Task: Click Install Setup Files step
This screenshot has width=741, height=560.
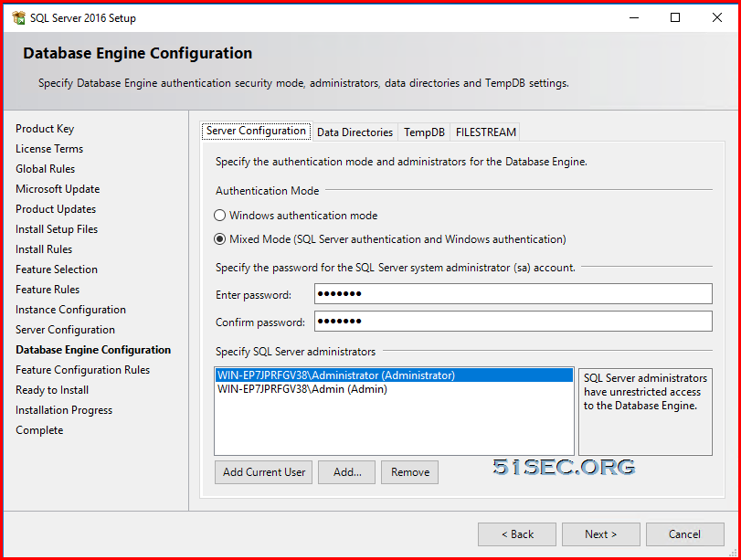Action: (57, 229)
